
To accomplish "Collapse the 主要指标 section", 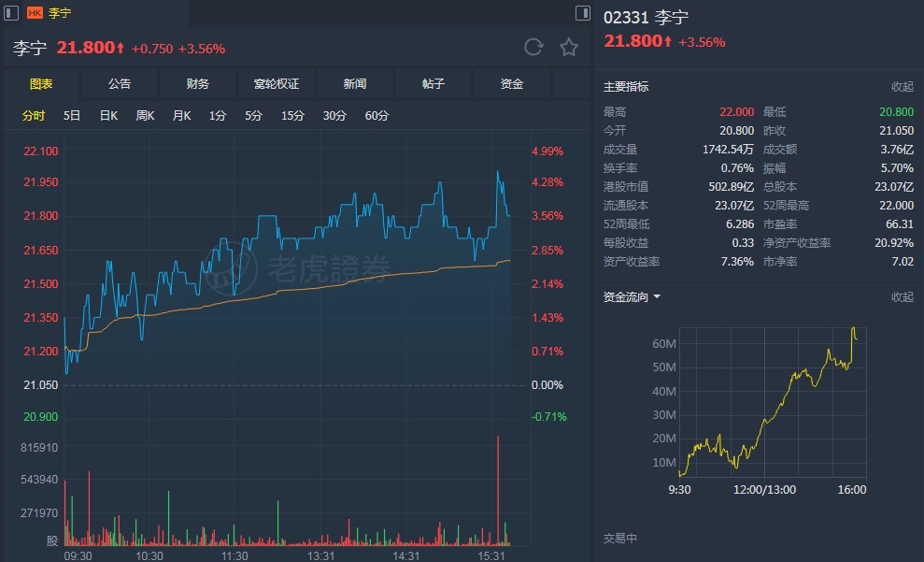I will (902, 87).
